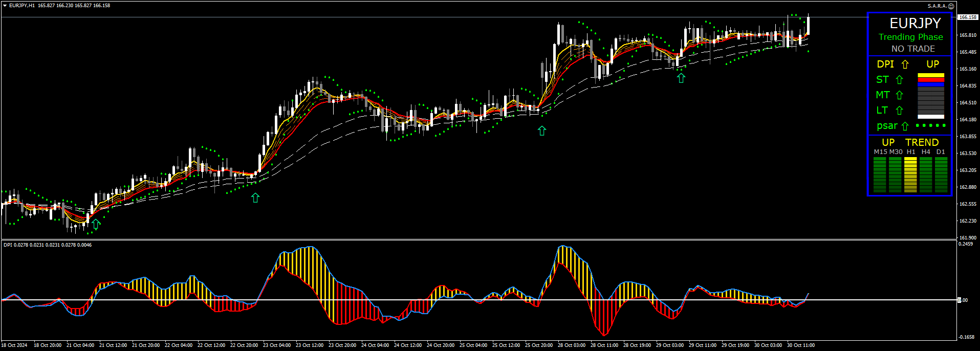This screenshot has height=351, width=980.
Task: Click the yellow DPI up arrow
Action: click(905, 64)
